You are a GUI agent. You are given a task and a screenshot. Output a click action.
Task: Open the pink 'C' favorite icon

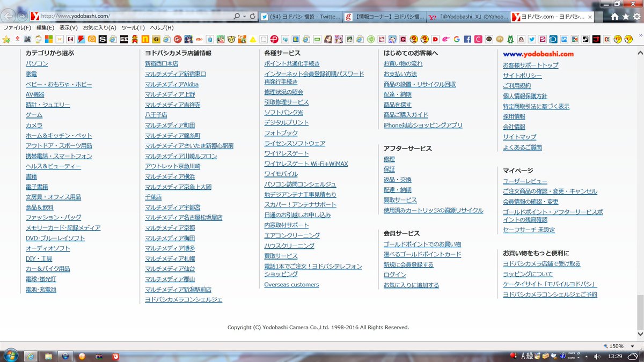pyautogui.click(x=478, y=39)
